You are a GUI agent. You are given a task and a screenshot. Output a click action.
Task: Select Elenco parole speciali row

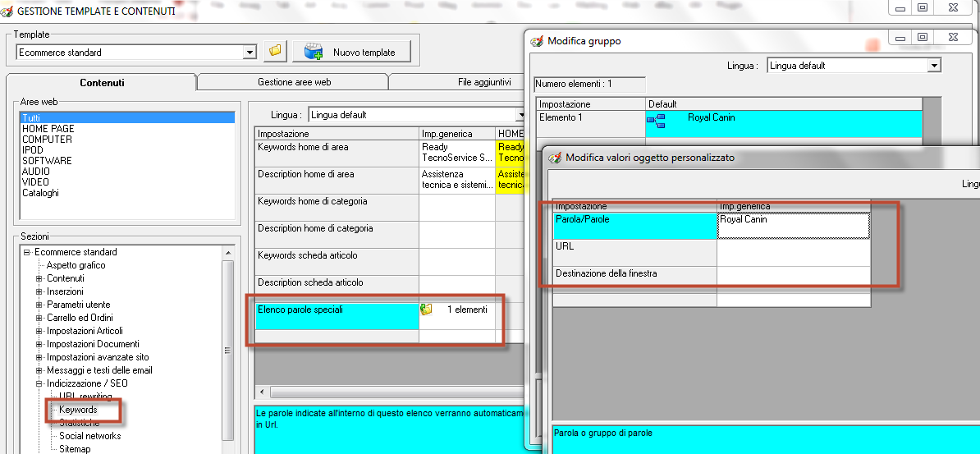[337, 315]
